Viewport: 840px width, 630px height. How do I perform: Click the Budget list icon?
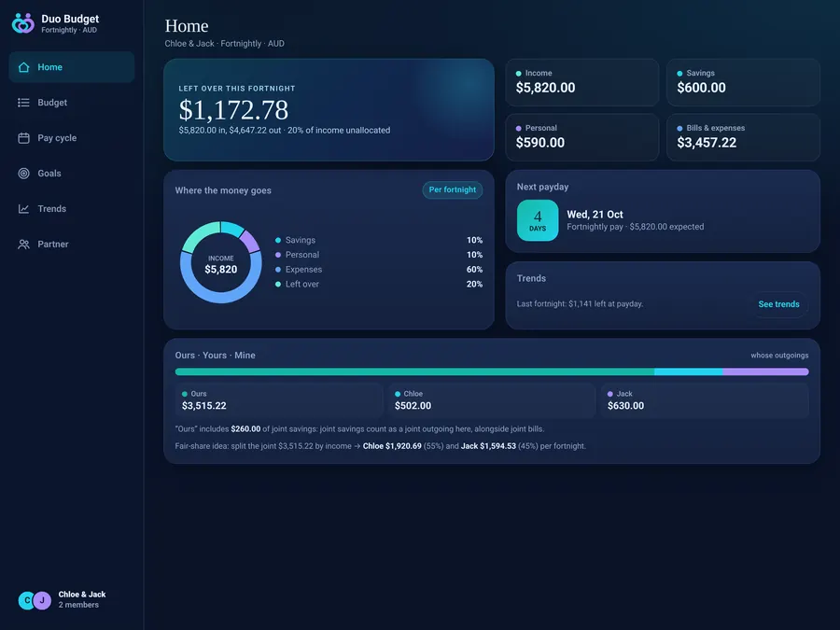(23, 103)
